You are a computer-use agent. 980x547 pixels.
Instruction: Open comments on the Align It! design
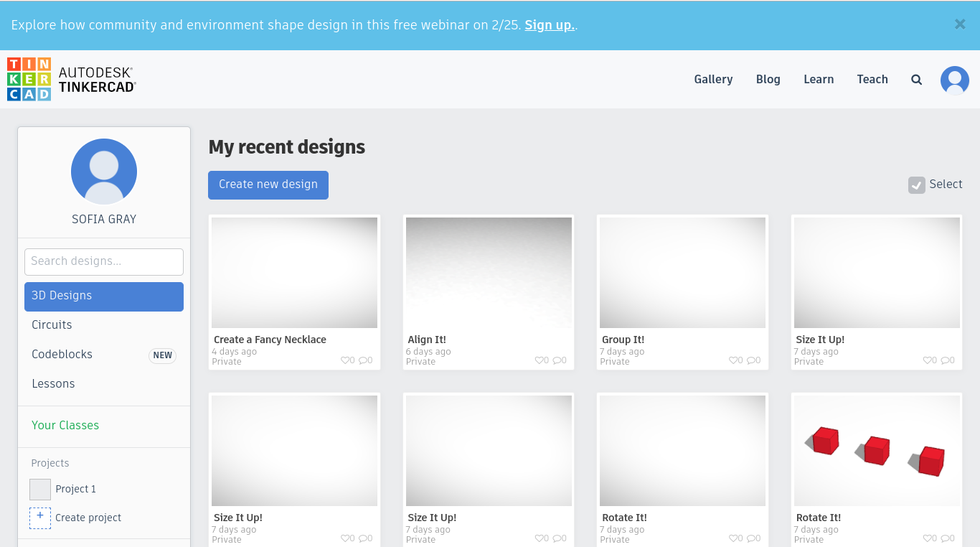point(558,360)
